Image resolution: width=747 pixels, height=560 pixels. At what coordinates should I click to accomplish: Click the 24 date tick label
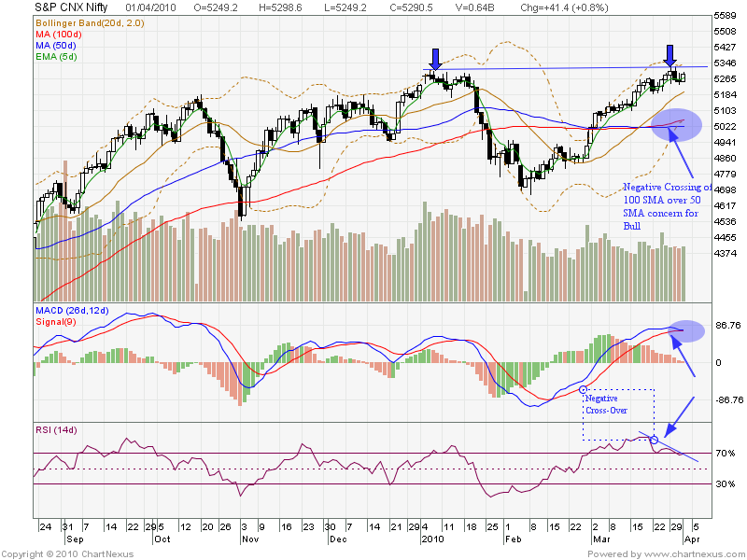(45, 527)
